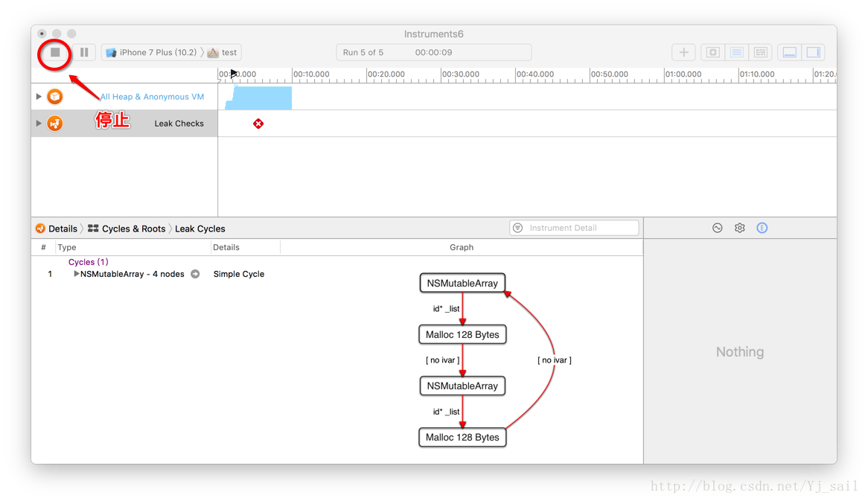Image resolution: width=868 pixels, height=501 pixels.
Task: Select the Cycles (1) group header
Action: coord(89,262)
